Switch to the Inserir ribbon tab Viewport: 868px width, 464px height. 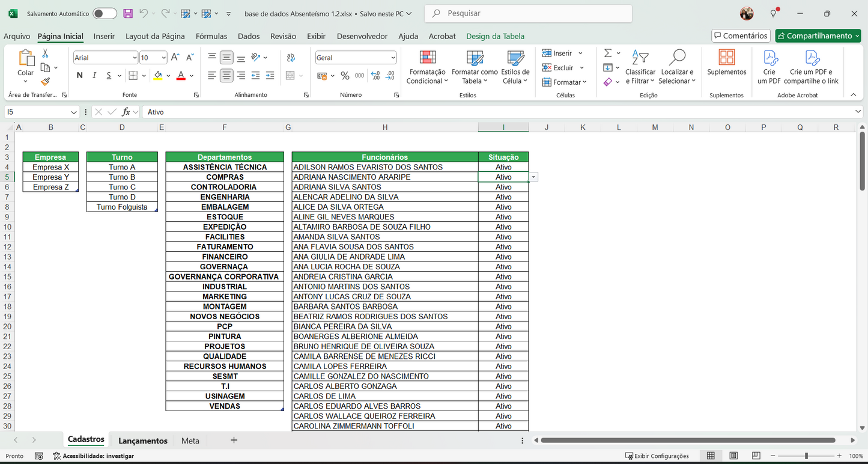104,36
